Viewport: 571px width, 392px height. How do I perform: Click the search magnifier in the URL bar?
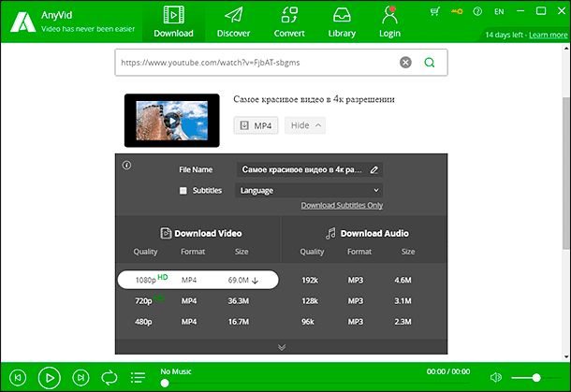pos(430,63)
